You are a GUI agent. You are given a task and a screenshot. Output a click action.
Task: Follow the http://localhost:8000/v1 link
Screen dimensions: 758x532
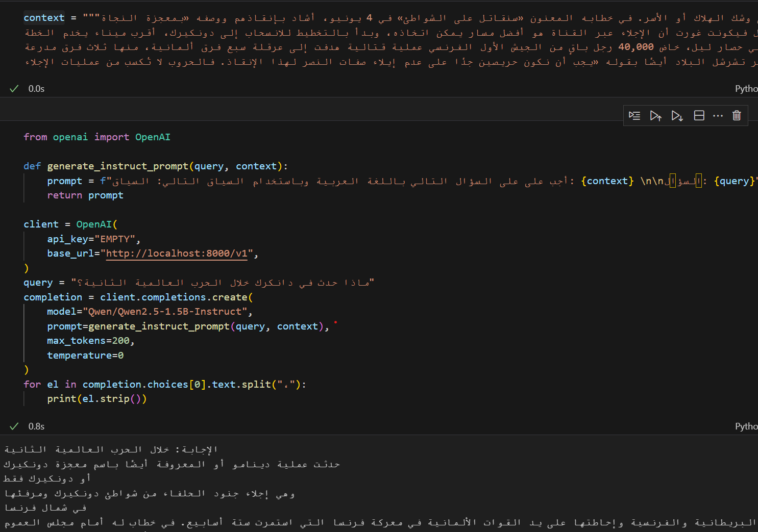[177, 254]
